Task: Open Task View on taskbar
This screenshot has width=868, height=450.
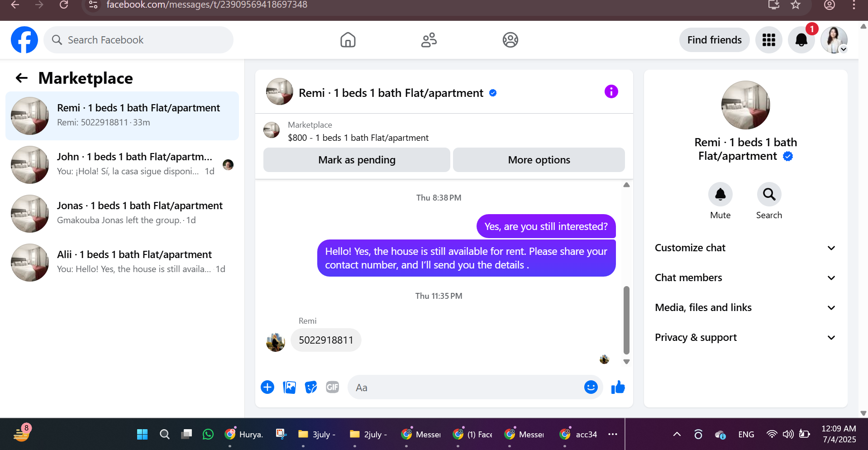Action: click(x=186, y=434)
